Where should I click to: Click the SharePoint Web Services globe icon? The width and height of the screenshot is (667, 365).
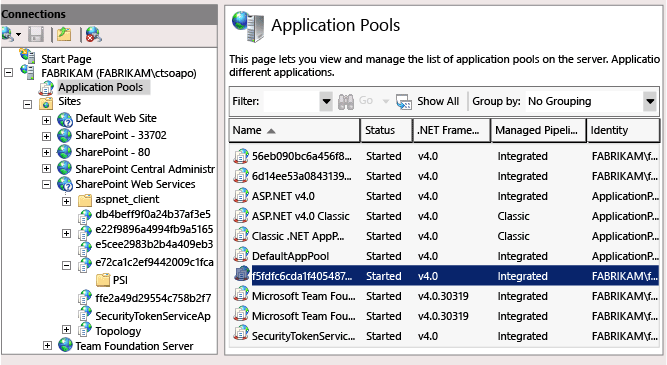point(65,184)
